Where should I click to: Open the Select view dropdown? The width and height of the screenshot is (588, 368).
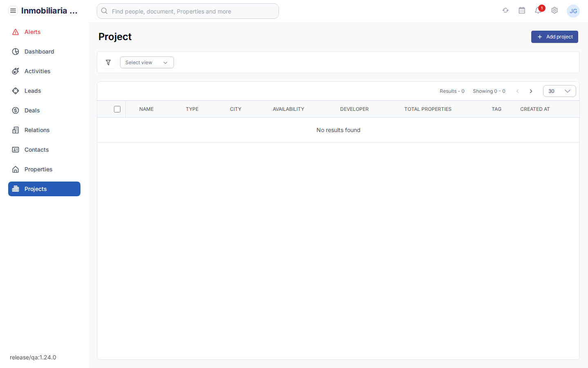coord(147,62)
